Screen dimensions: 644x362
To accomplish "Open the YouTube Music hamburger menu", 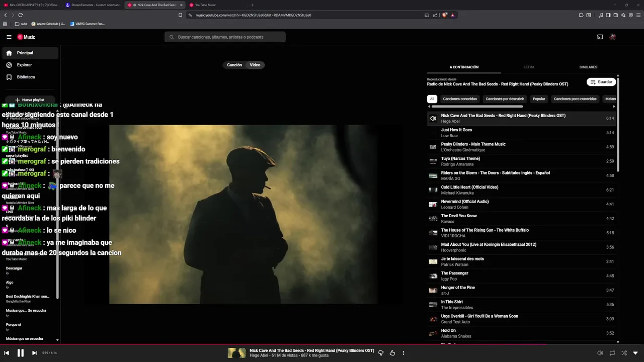I will pyautogui.click(x=9, y=37).
